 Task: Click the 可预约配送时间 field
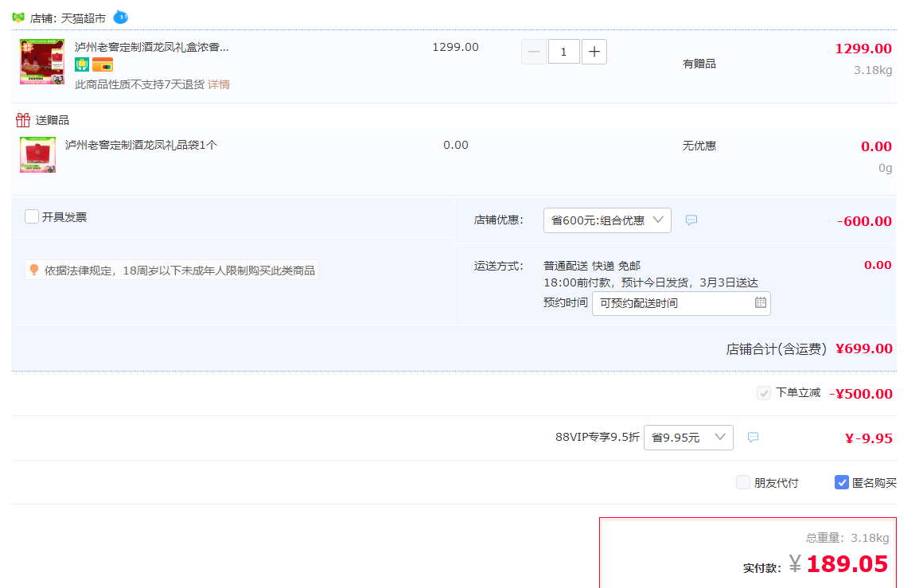[x=681, y=303]
